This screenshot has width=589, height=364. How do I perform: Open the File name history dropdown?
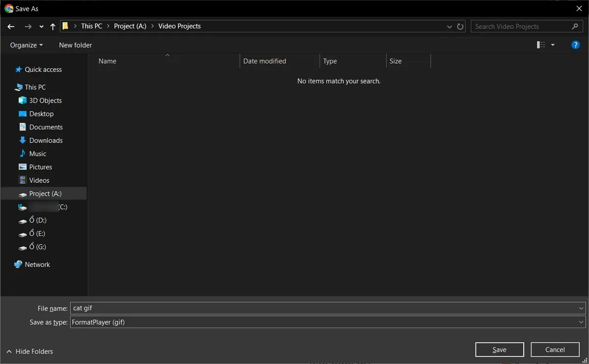(581, 309)
